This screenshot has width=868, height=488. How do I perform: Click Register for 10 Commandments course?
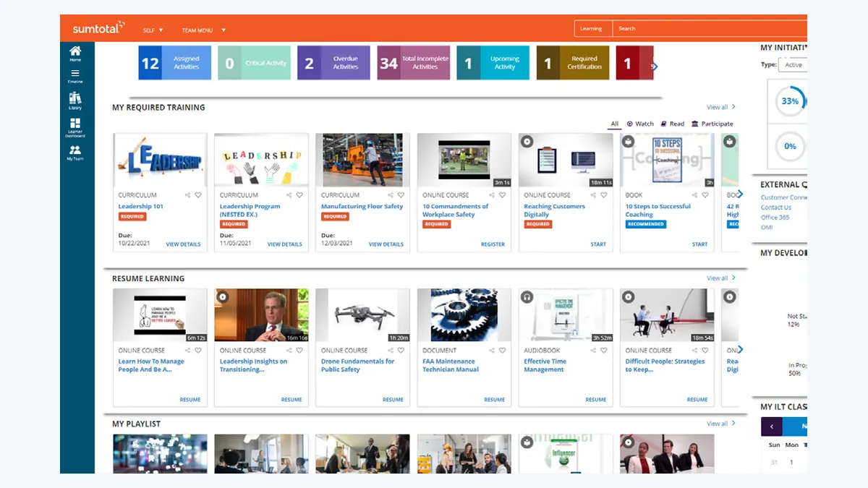click(493, 244)
